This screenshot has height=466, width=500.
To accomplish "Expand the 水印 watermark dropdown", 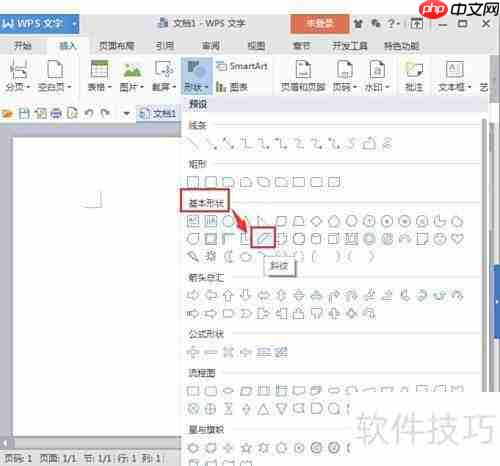I will click(377, 87).
